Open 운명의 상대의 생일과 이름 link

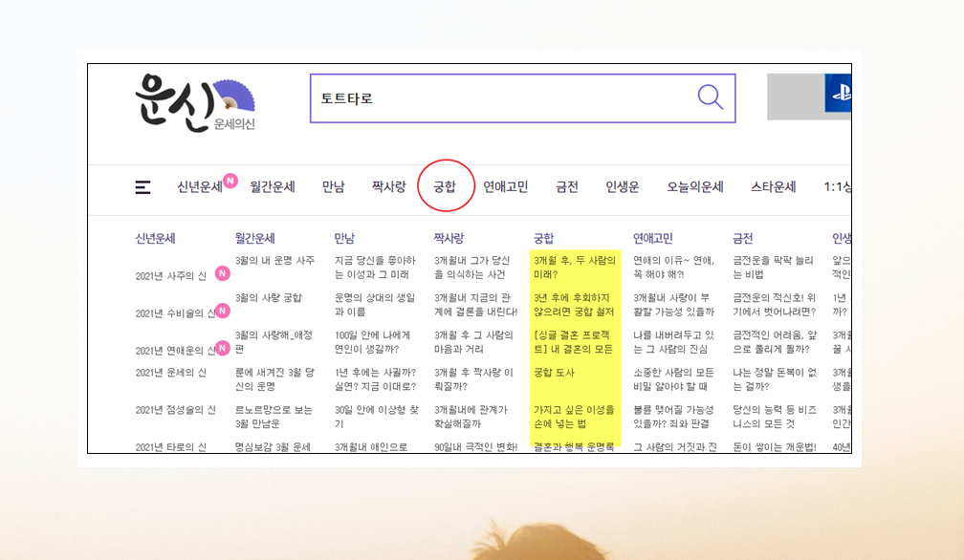375,305
